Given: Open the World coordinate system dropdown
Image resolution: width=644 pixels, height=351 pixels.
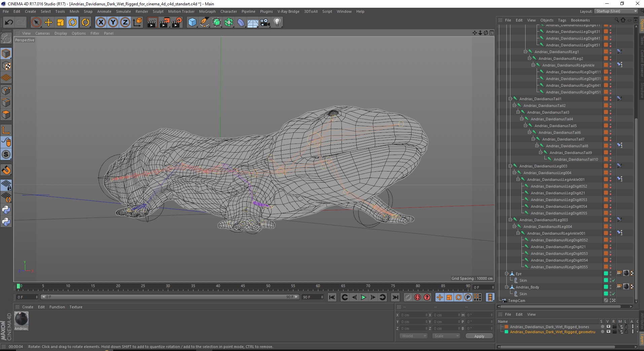Looking at the screenshot, I should 414,336.
